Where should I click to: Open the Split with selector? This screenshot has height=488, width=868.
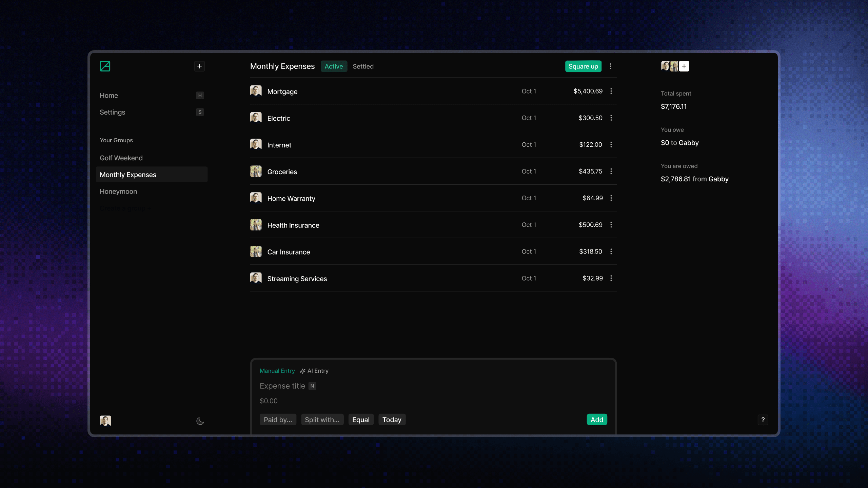(x=322, y=420)
